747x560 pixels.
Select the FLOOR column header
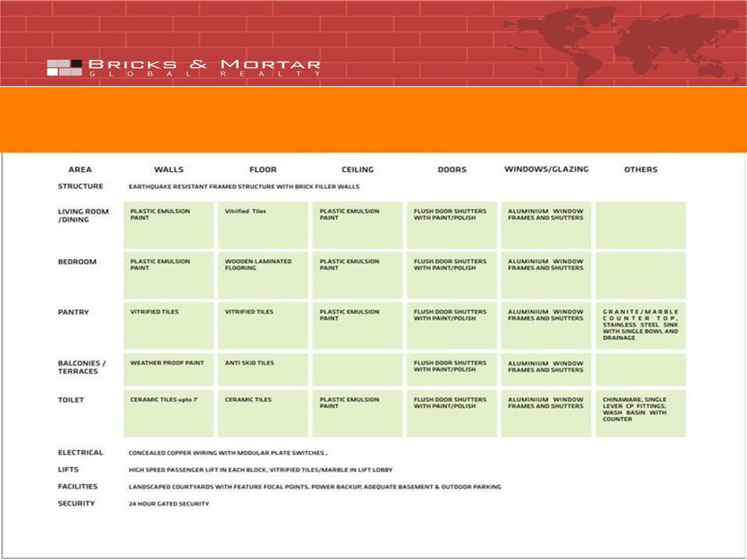[x=263, y=170]
